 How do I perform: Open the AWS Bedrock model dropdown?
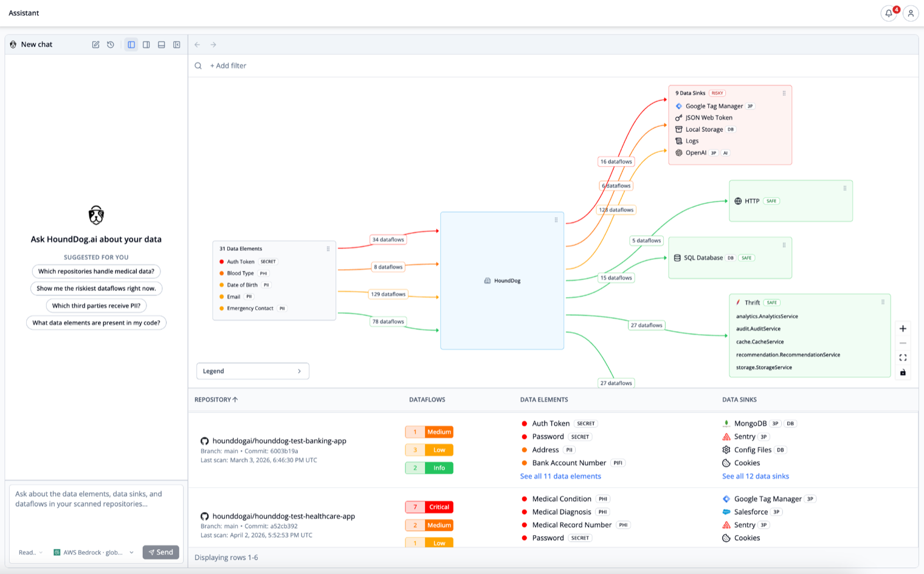(94, 552)
